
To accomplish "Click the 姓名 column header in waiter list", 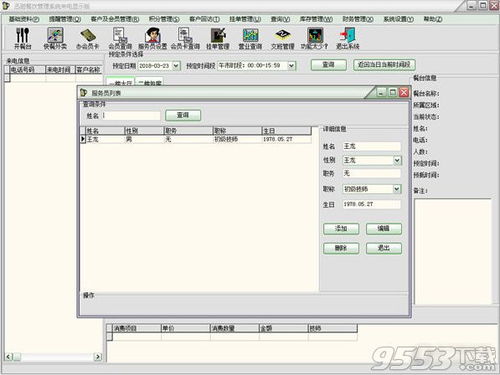I will click(x=104, y=131).
